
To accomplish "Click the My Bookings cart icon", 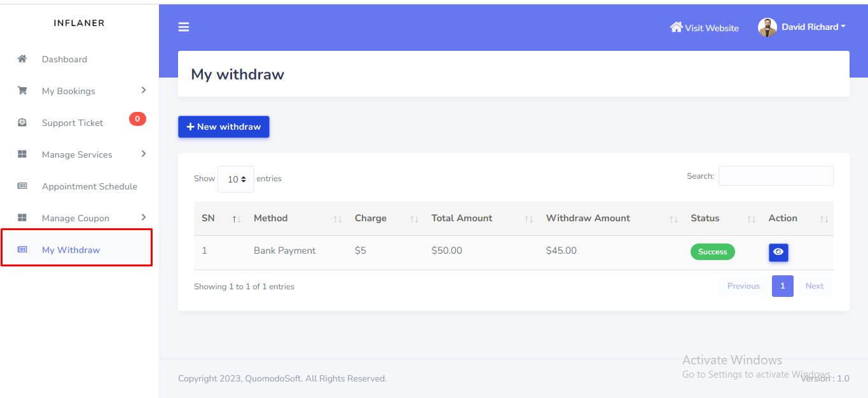I will pyautogui.click(x=22, y=91).
